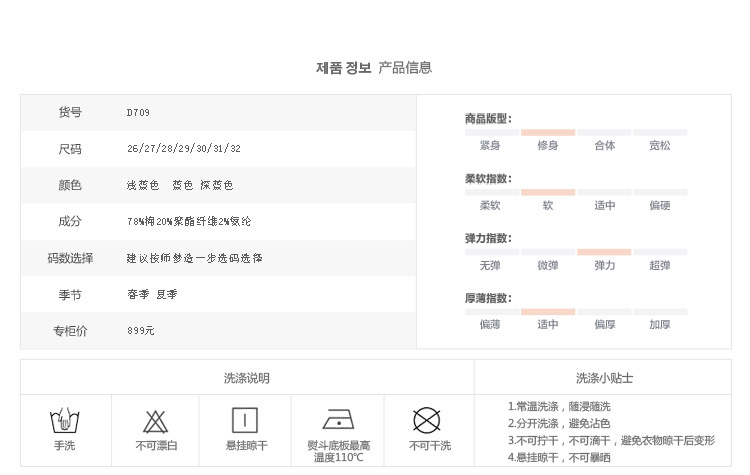Select the highlighted 适中 thickness bar
The width and height of the screenshot is (750, 475).
pos(548,312)
